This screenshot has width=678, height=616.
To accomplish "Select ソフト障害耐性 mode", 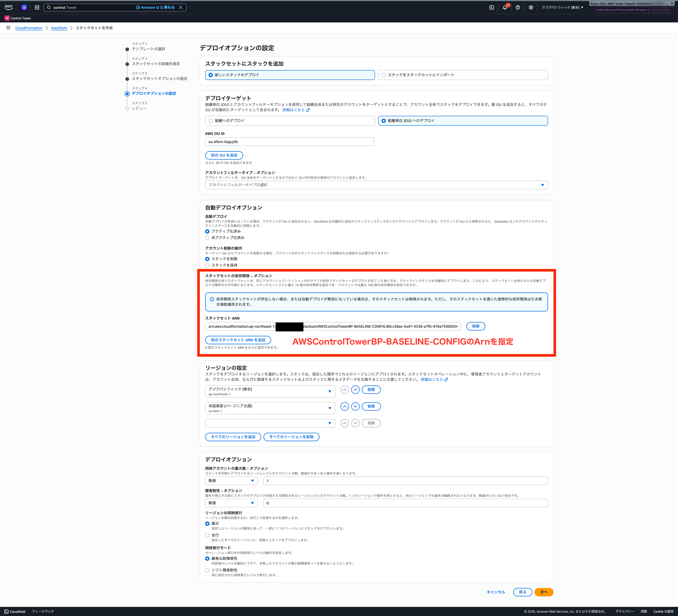I will pyautogui.click(x=207, y=570).
